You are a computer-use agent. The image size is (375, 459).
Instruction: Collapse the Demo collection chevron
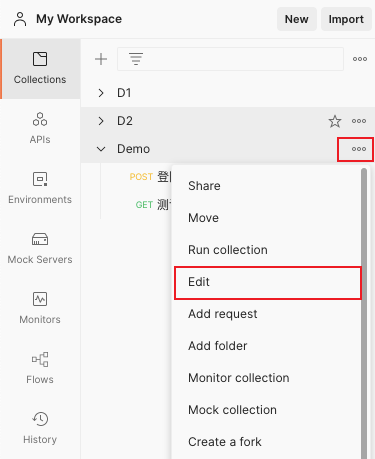point(101,149)
